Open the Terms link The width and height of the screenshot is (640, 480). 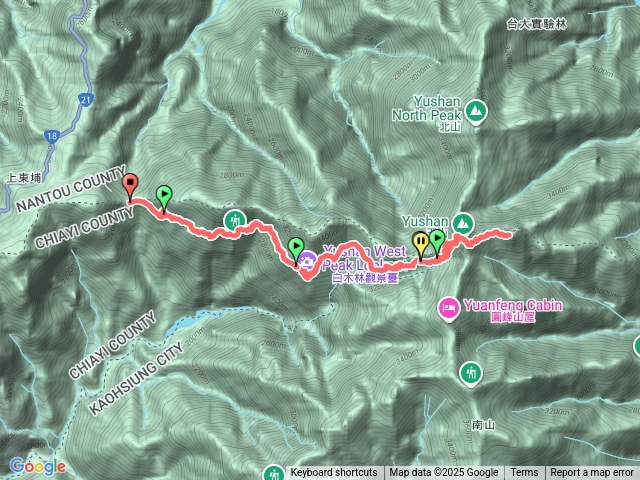(524, 473)
